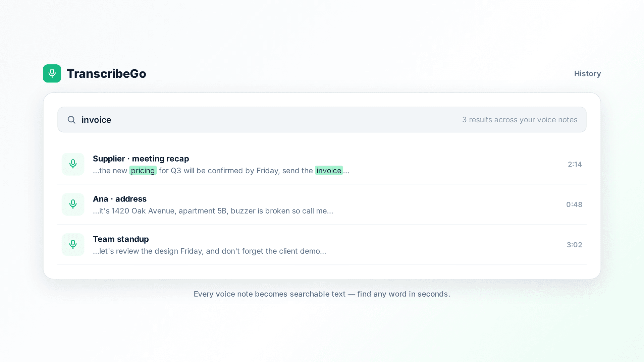
Task: Click the Supplier meeting recap microphone icon
Action: (x=73, y=164)
